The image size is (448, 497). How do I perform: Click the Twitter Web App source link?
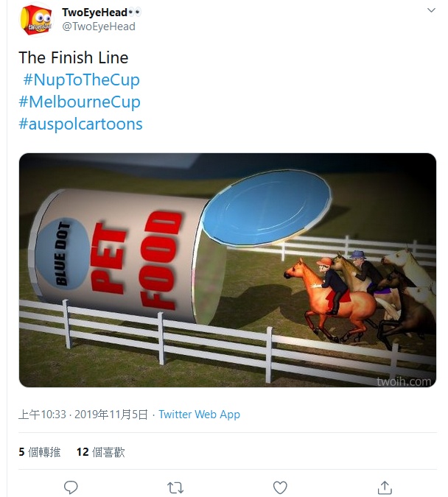199,415
